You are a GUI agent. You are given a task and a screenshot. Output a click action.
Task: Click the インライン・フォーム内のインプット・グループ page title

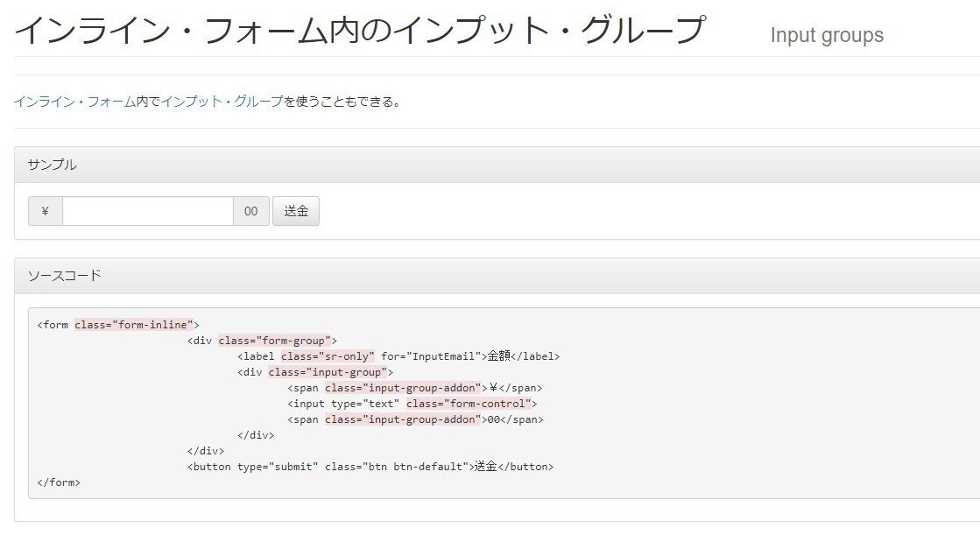(359, 31)
